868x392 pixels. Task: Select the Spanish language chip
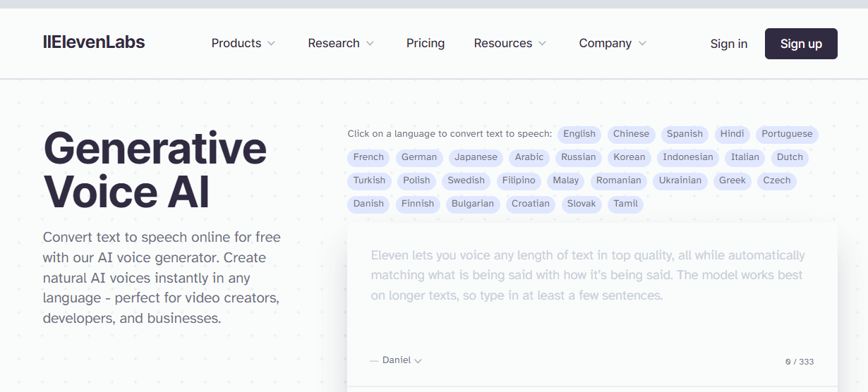point(685,134)
